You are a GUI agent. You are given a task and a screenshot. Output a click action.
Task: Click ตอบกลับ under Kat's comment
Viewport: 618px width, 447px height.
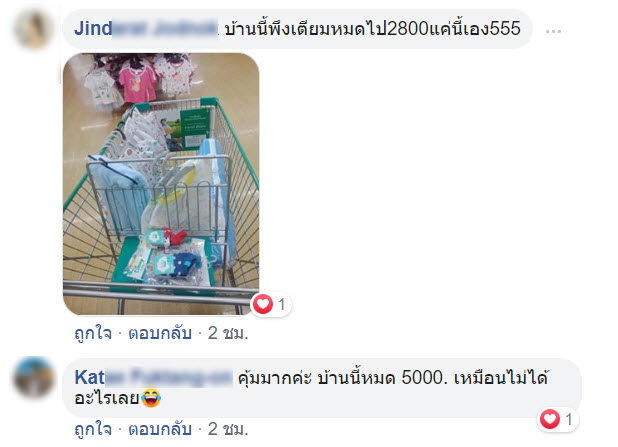160,429
